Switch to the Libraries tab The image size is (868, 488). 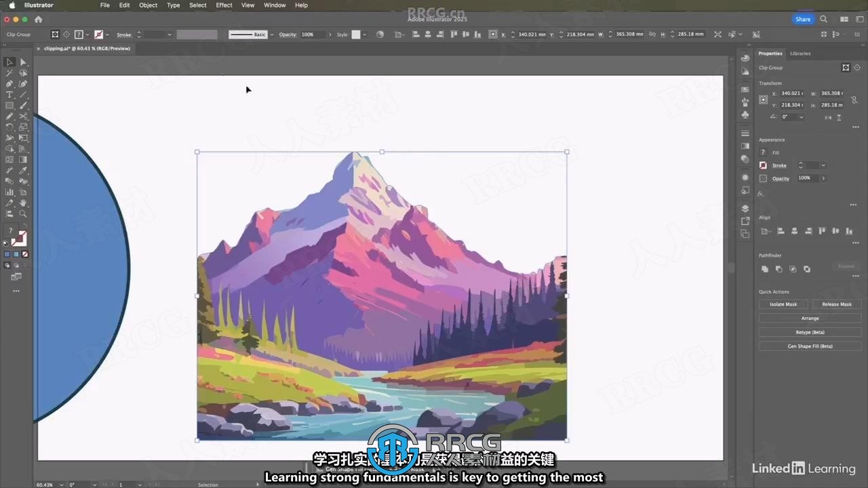[800, 53]
